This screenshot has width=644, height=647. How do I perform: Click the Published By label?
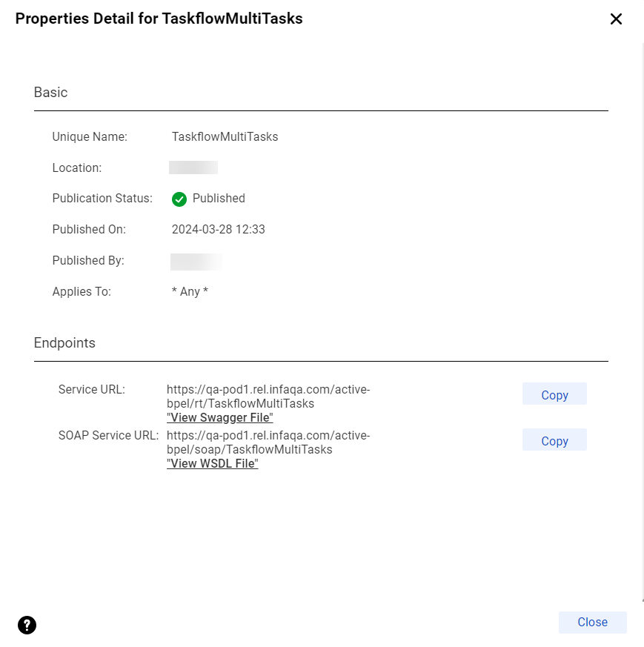click(x=88, y=261)
